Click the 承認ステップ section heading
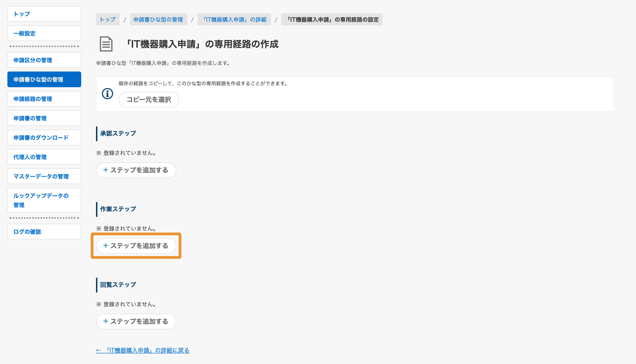The height and width of the screenshot is (364, 636). point(118,134)
